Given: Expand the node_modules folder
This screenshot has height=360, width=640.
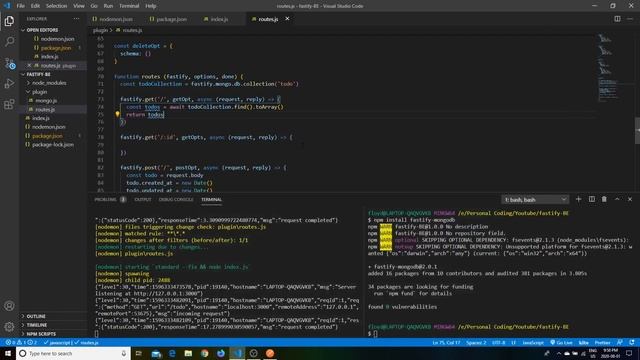Looking at the screenshot, I should (x=49, y=83).
